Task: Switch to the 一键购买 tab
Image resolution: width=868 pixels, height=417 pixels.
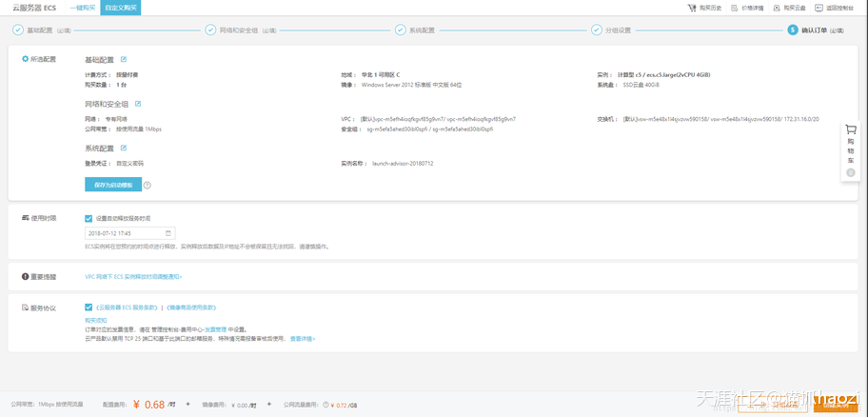Action: pos(83,8)
